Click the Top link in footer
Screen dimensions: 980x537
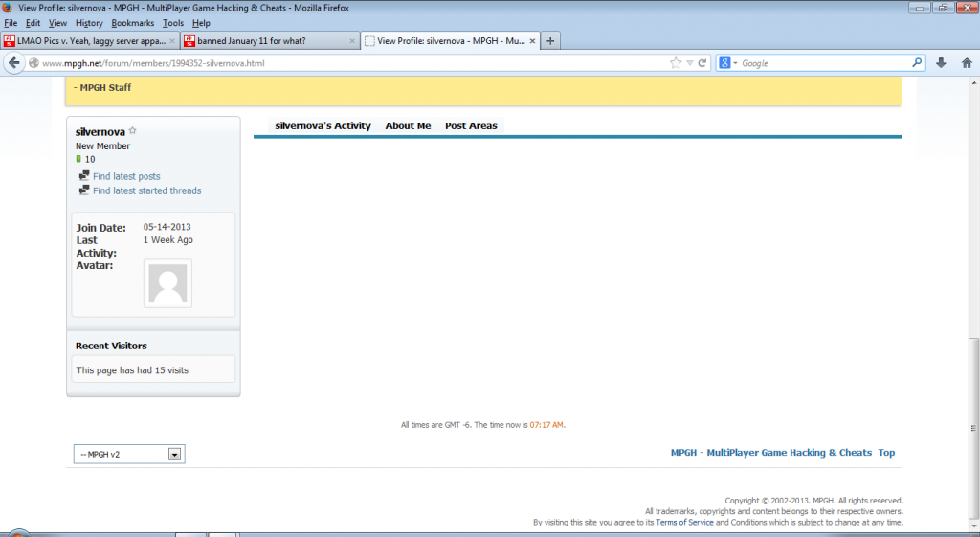[x=886, y=453]
